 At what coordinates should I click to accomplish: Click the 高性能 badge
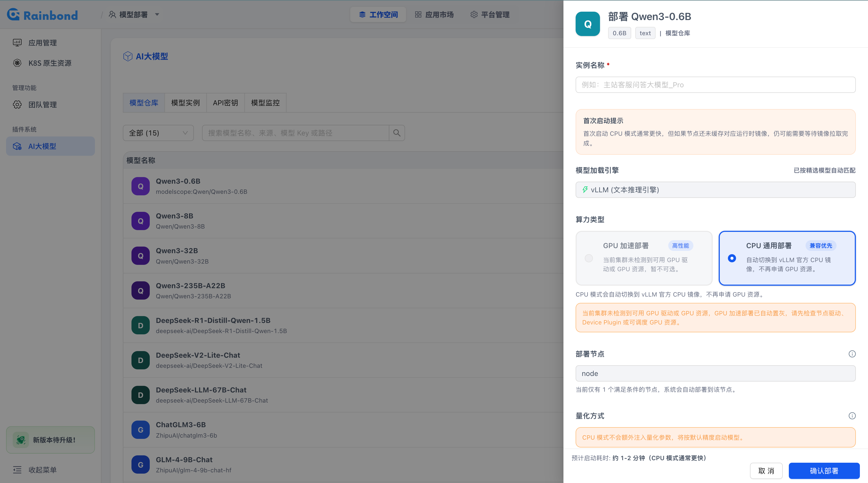coord(680,246)
